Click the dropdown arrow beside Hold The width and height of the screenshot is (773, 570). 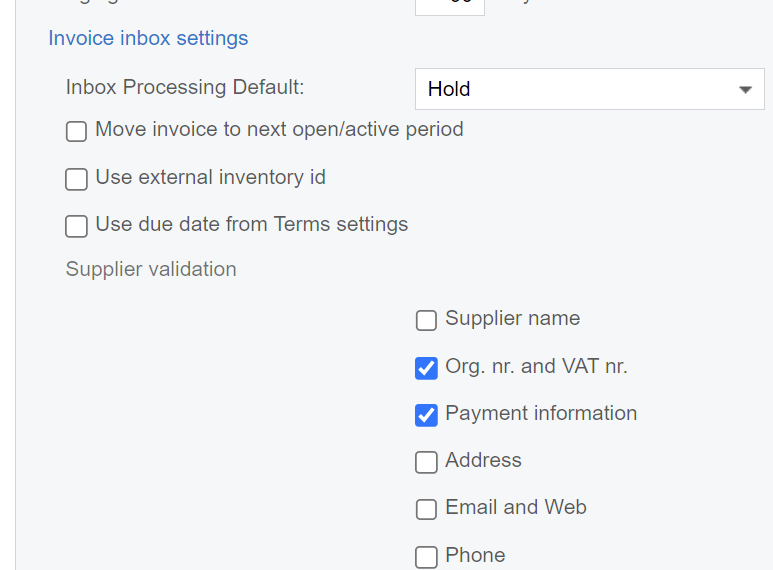[x=745, y=90]
